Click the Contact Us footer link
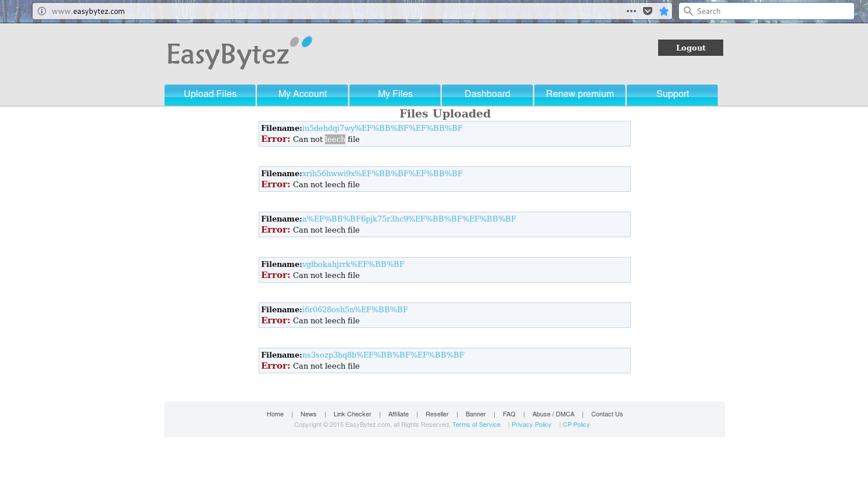The height and width of the screenshot is (485, 868). (607, 415)
